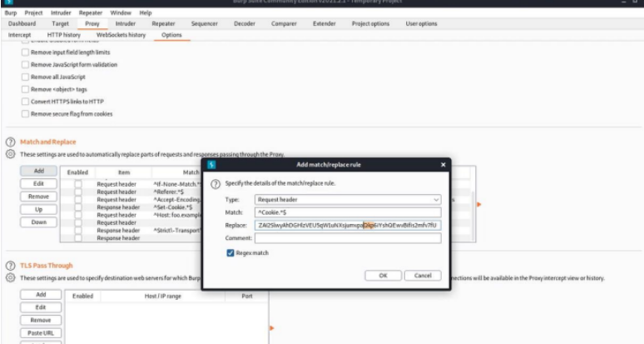The image size is (644, 344).
Task: Uncheck the Regex match checkbox
Action: click(230, 252)
